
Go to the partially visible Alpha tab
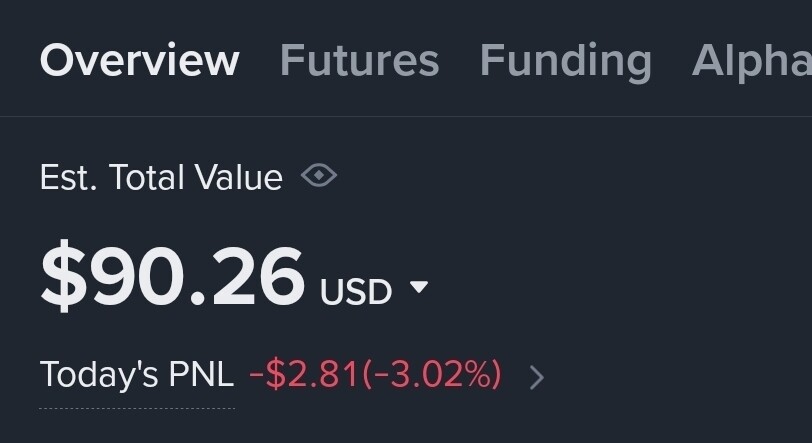751,61
